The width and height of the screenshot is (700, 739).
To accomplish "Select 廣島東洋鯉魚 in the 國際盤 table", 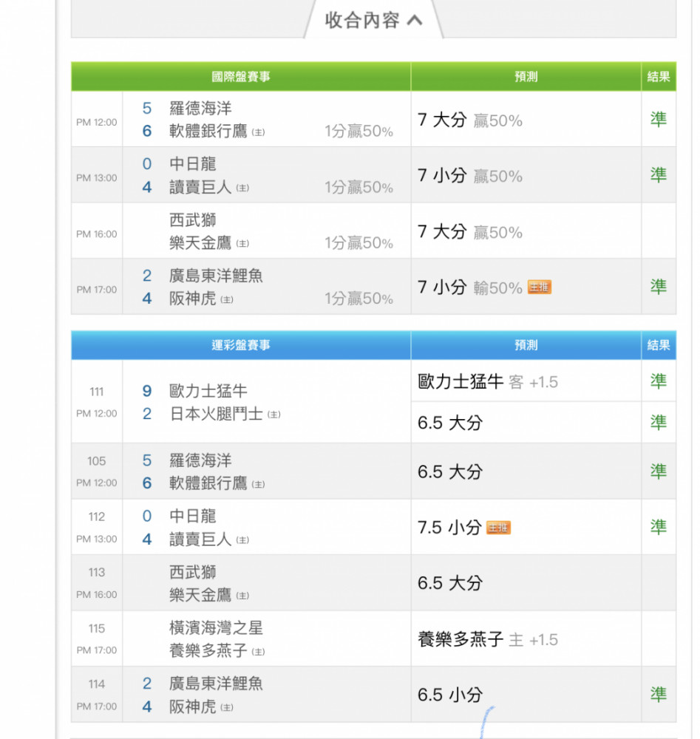I will 216,275.
